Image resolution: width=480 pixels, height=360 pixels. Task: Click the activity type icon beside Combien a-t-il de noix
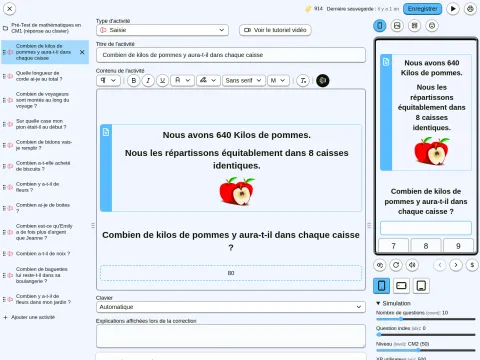[x=10, y=254]
